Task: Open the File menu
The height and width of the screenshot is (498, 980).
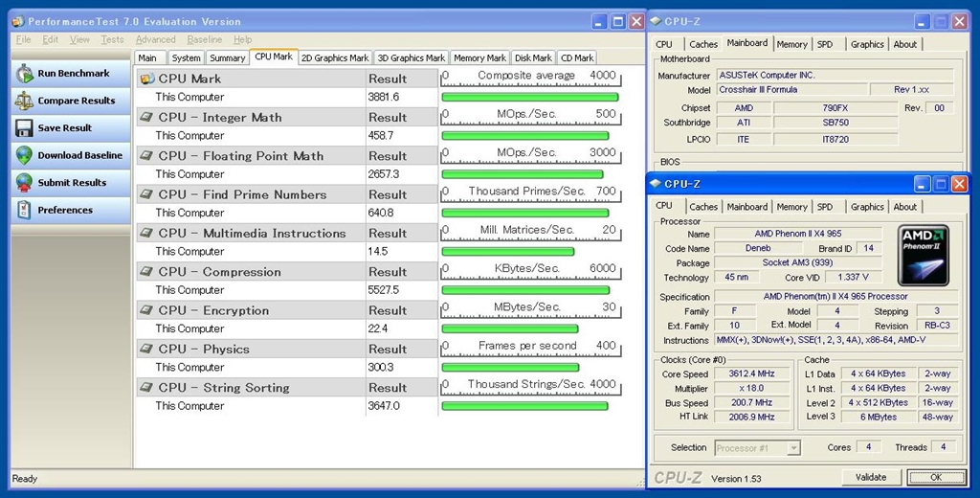Action: point(24,39)
